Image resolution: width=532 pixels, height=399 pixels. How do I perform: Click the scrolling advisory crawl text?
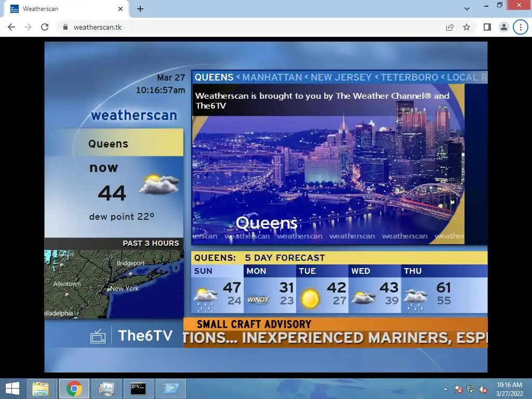(x=335, y=338)
